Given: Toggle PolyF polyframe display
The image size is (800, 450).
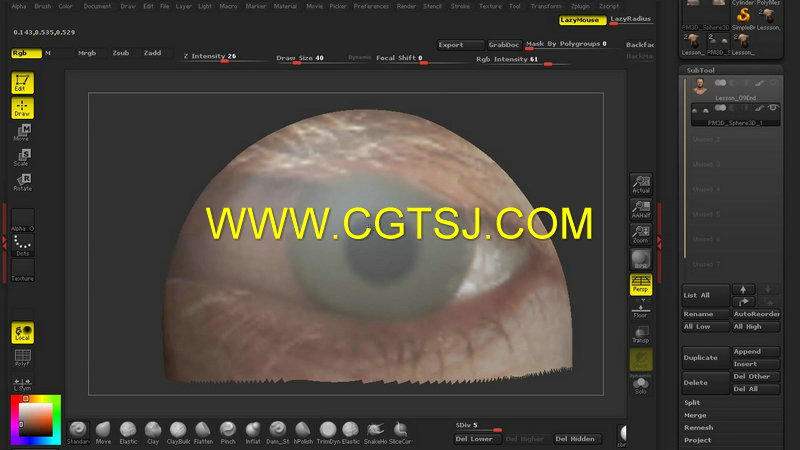Looking at the screenshot, I should pos(22,357).
